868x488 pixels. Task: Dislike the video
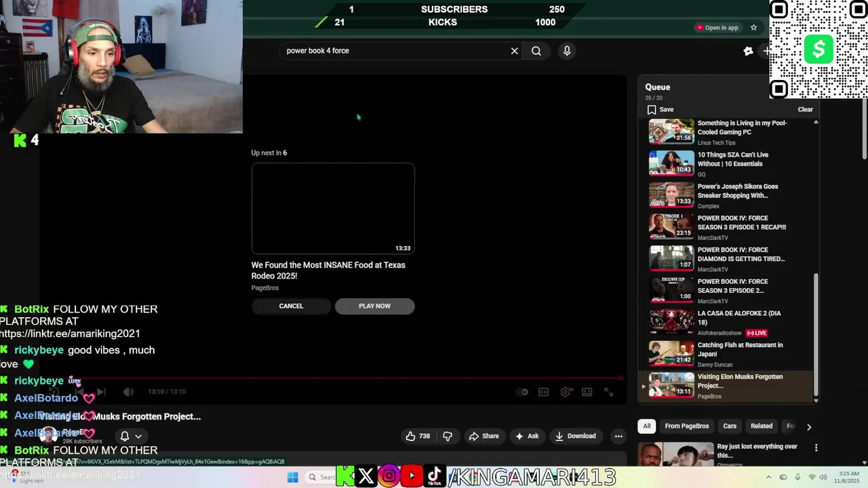pos(448,436)
